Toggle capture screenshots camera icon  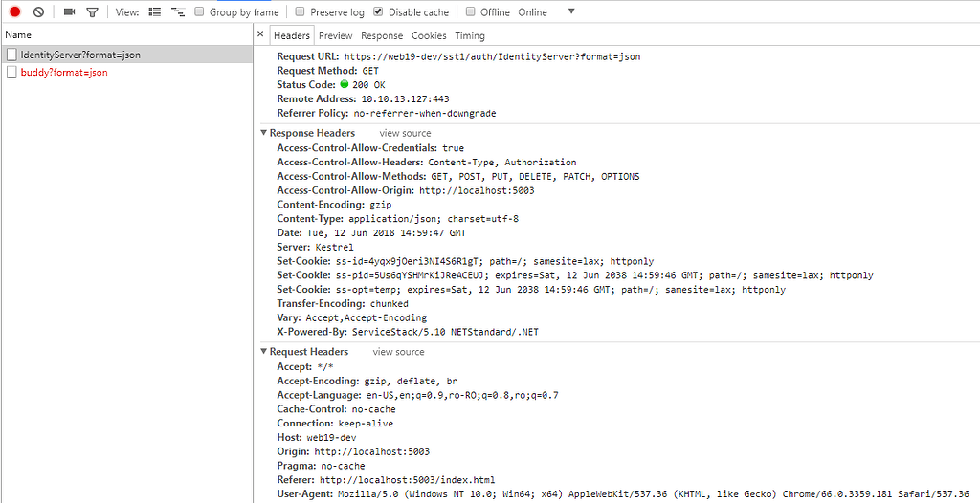[69, 12]
